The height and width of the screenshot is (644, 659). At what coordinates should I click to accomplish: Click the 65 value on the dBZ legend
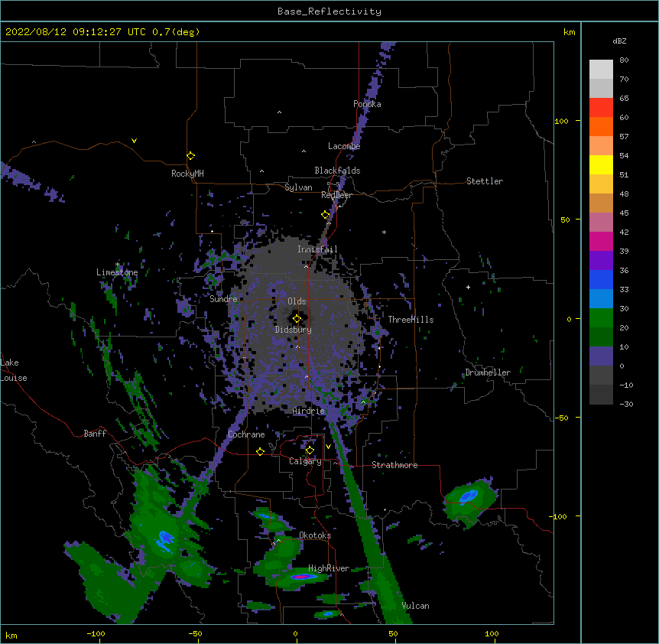[624, 98]
